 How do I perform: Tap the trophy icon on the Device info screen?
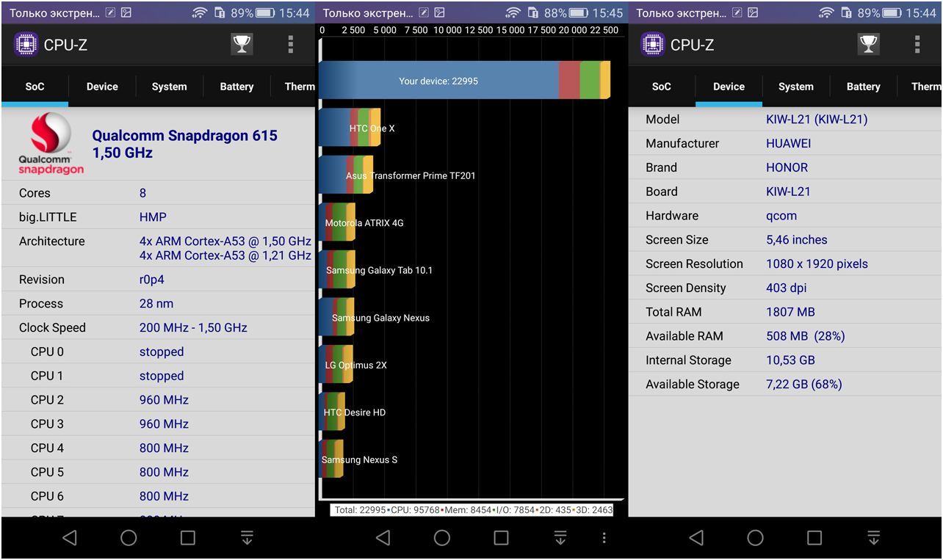pos(868,45)
